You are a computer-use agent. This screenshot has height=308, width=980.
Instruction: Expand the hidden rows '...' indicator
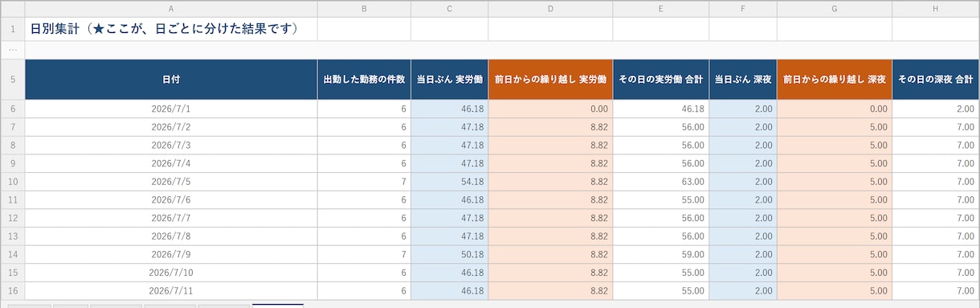pyautogui.click(x=12, y=50)
